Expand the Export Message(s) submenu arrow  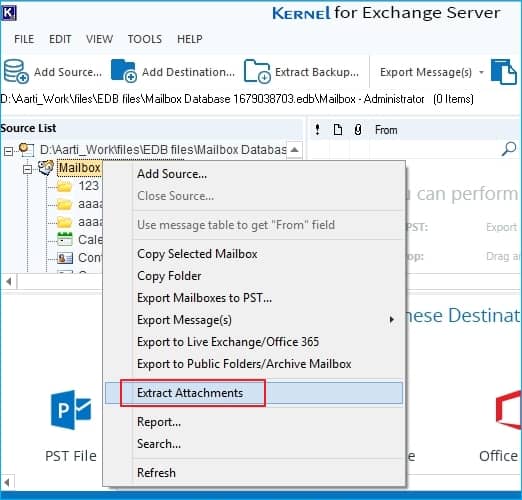point(392,320)
